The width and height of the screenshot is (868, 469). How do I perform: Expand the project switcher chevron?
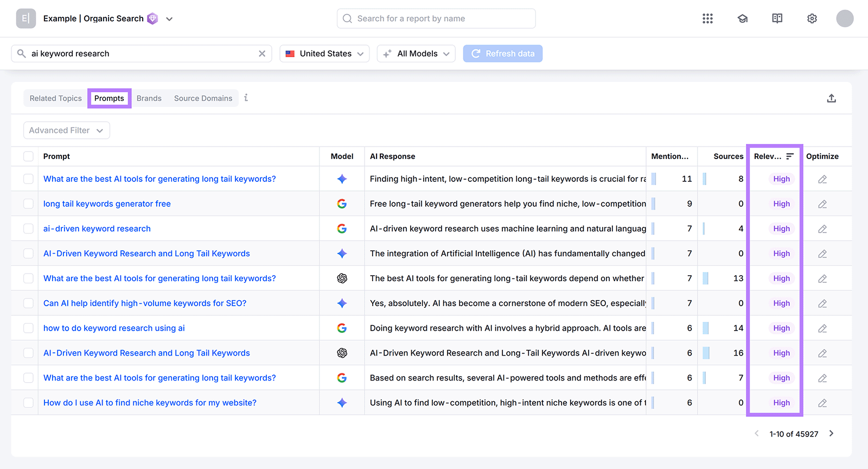point(169,18)
